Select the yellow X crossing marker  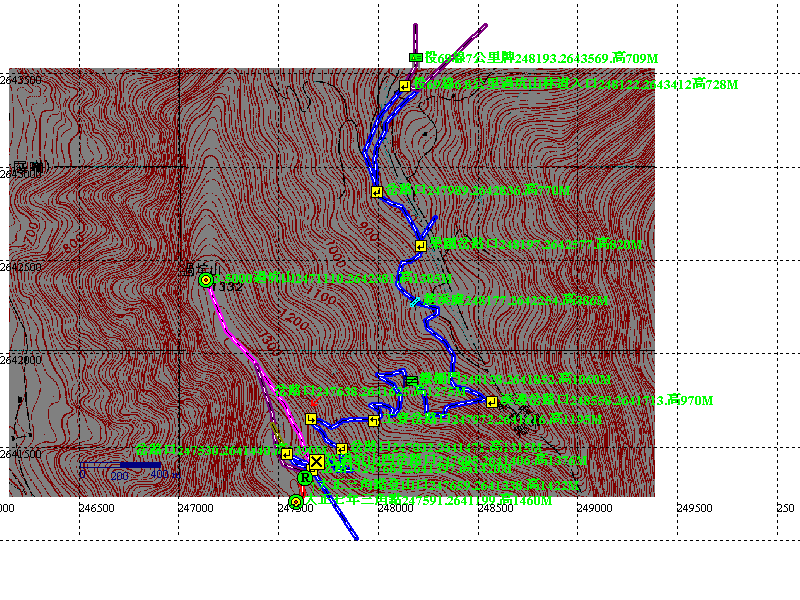[x=316, y=462]
